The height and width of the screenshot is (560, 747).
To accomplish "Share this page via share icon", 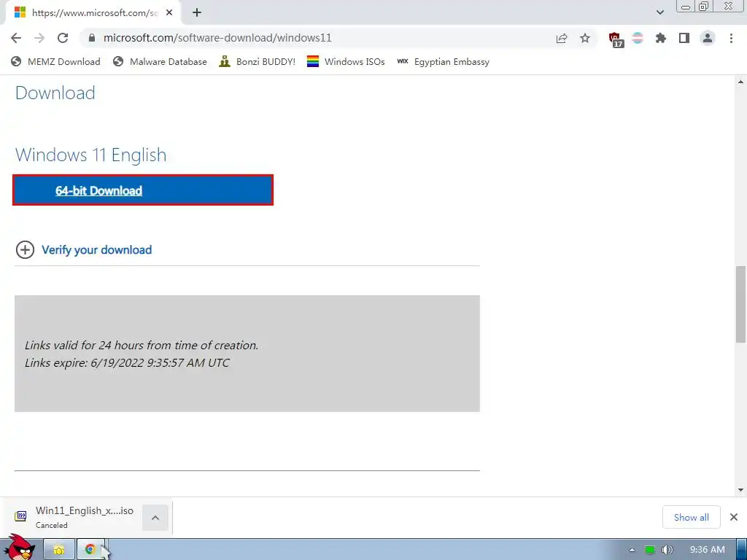I will pos(562,38).
